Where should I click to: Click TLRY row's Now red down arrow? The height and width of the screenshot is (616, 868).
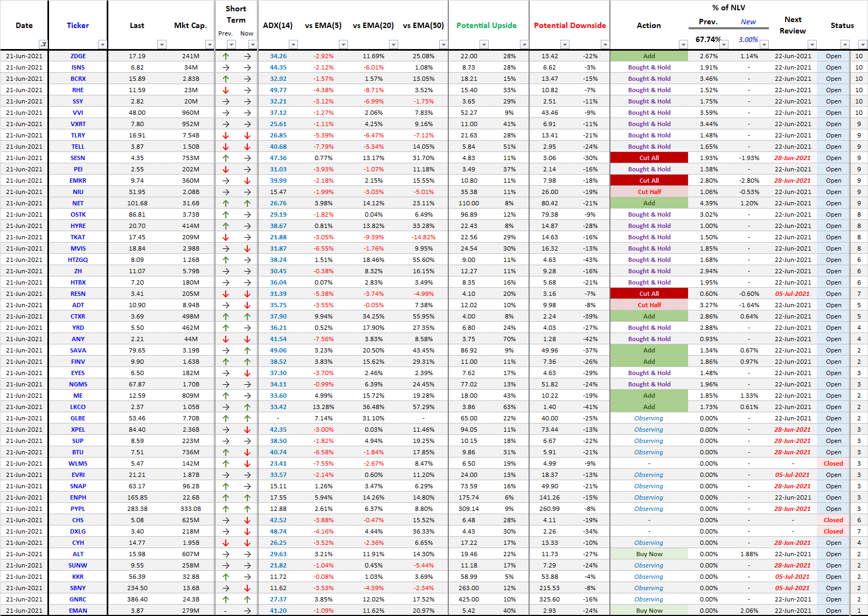[x=247, y=135]
